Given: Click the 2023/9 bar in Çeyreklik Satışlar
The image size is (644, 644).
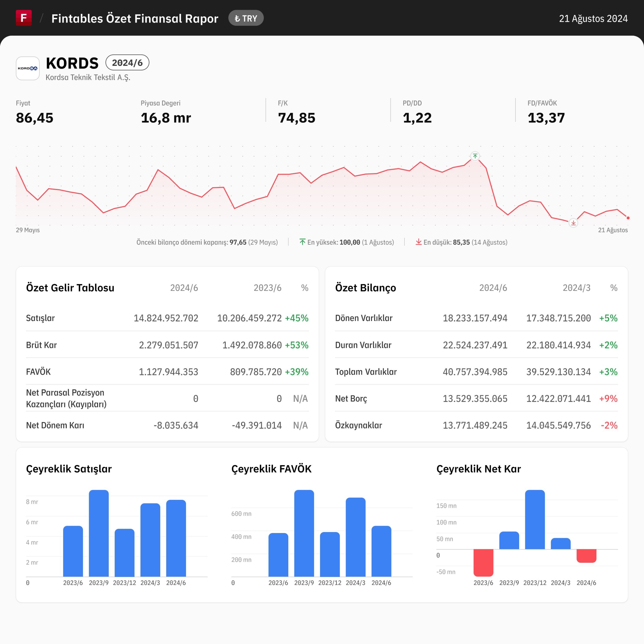Looking at the screenshot, I should (99, 533).
